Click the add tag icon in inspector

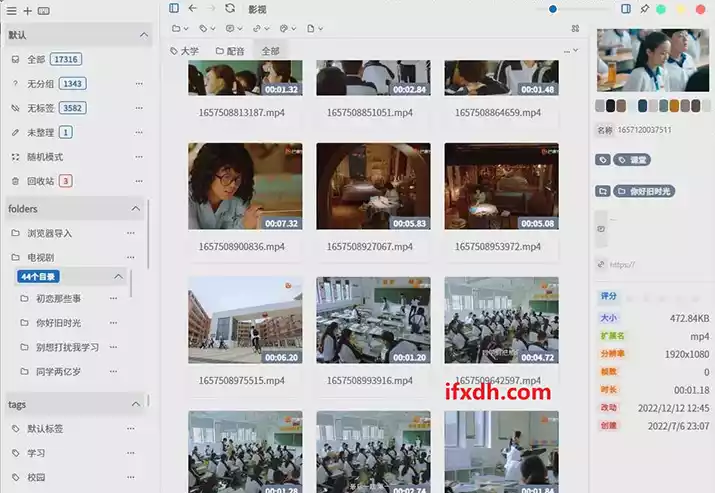pos(603,160)
